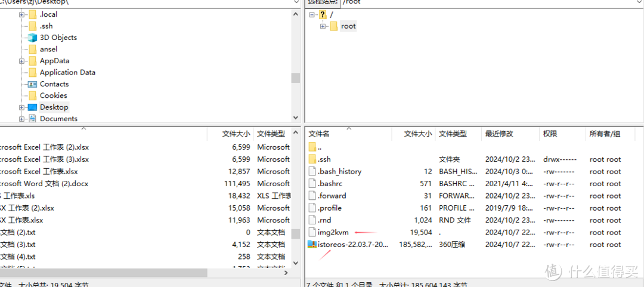The height and width of the screenshot is (287, 644).
Task: Click the .rnd file icon
Action: pyautogui.click(x=312, y=220)
